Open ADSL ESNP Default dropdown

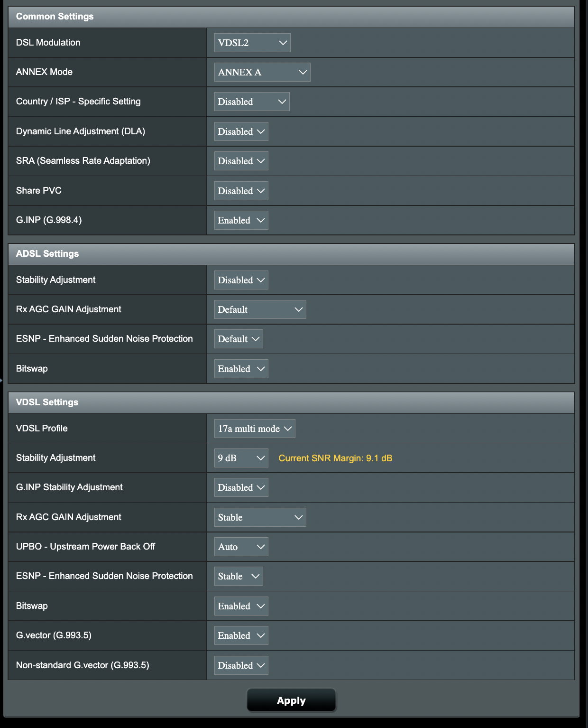238,339
